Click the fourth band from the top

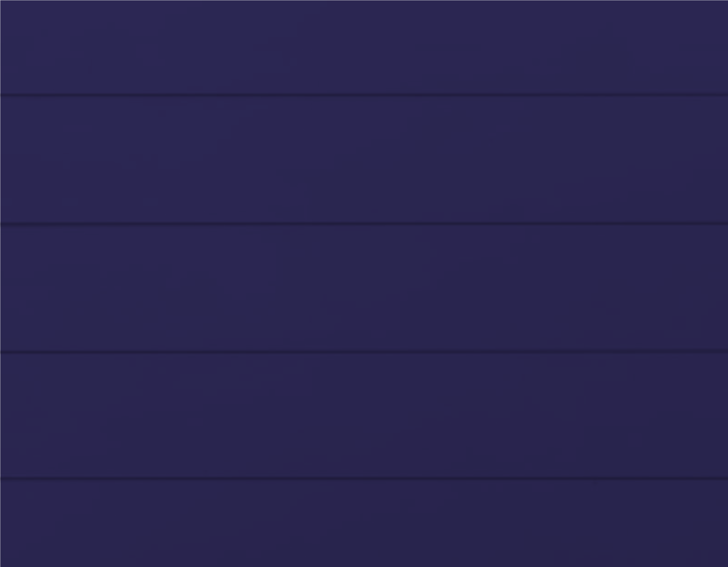pos(364,415)
